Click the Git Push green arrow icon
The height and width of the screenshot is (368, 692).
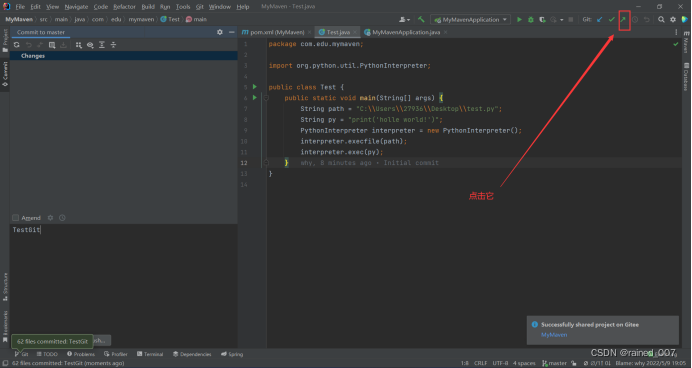pos(623,19)
